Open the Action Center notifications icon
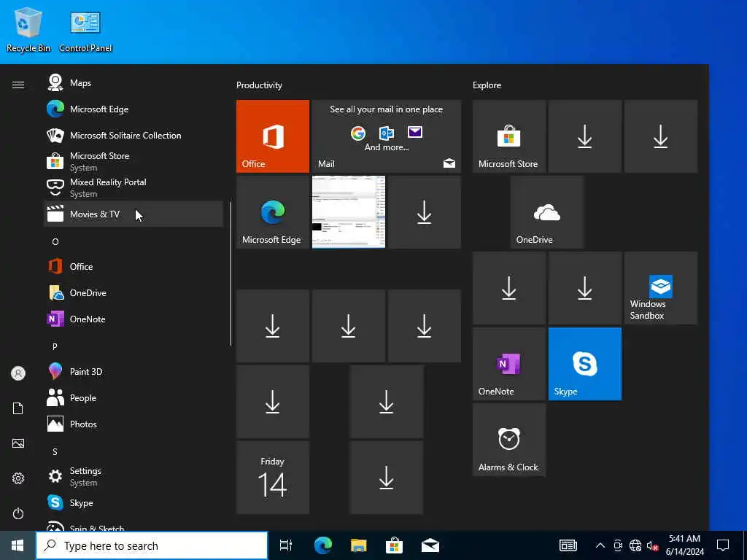747x560 pixels. (723, 545)
